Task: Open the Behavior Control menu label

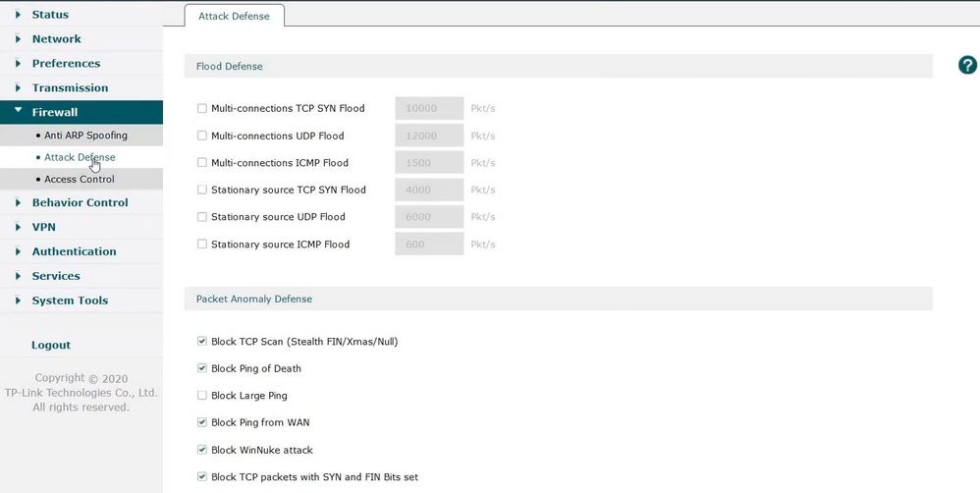Action: [80, 202]
